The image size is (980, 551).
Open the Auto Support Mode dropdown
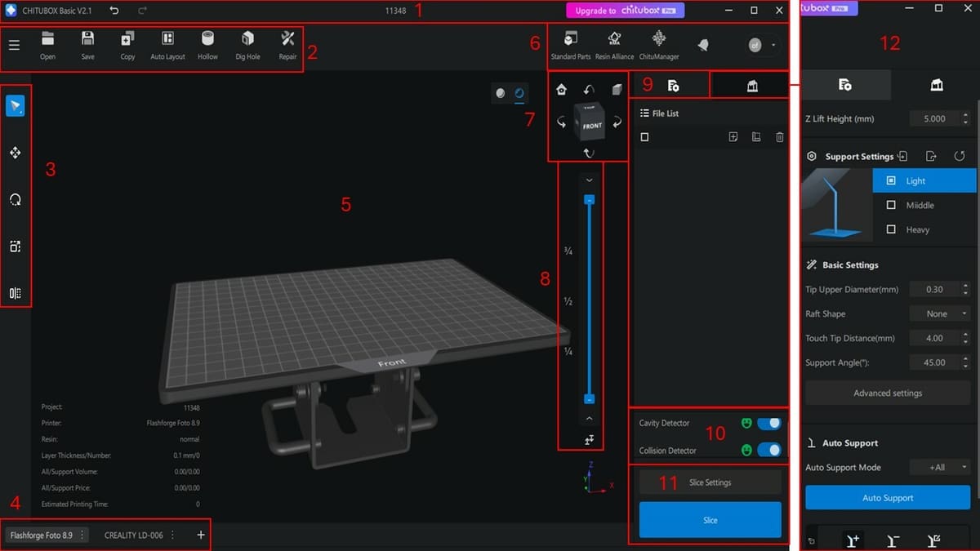tap(940, 467)
